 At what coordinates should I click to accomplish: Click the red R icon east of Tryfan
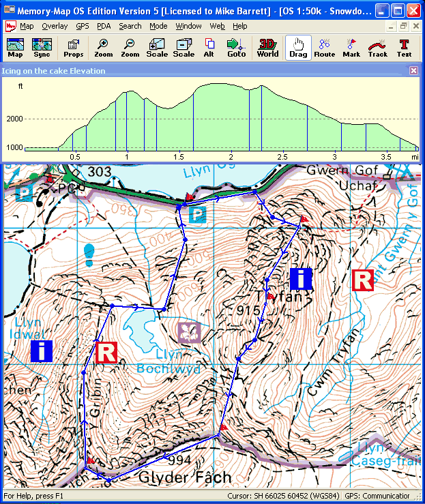tap(363, 280)
